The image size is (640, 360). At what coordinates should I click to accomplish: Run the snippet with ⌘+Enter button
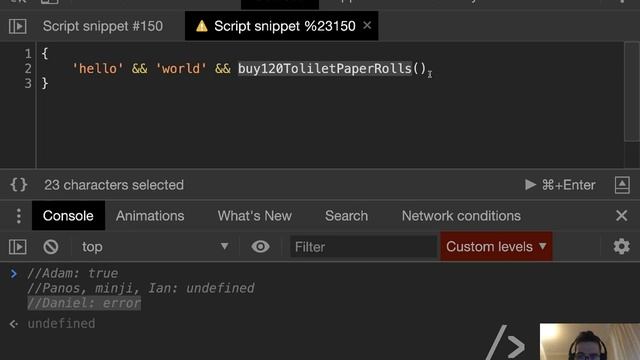560,185
